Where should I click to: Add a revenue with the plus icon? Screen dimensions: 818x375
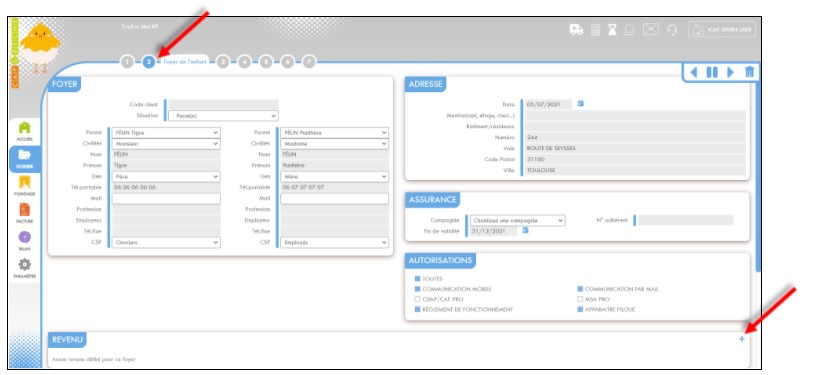tap(742, 340)
